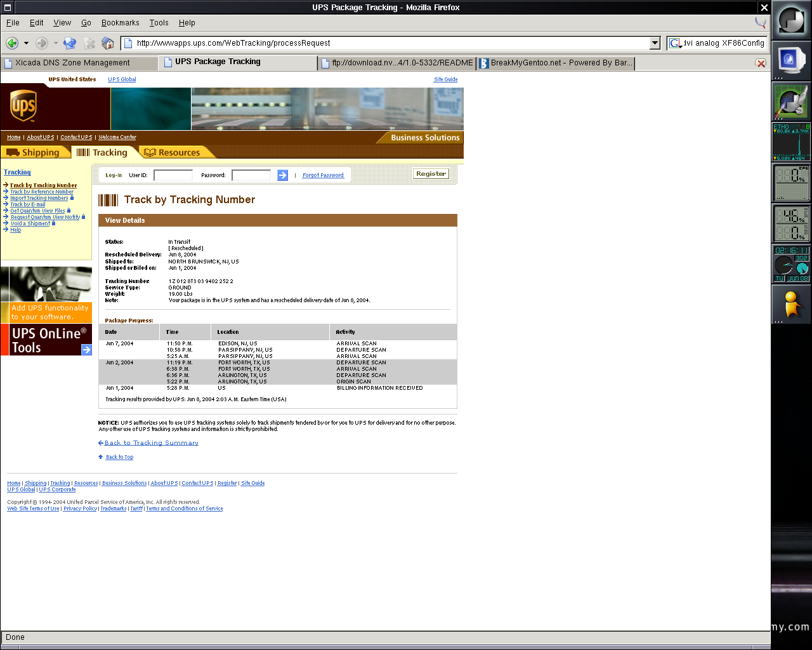Click the Back to Tracking Summary link
The height and width of the screenshot is (650, 812).
152,443
